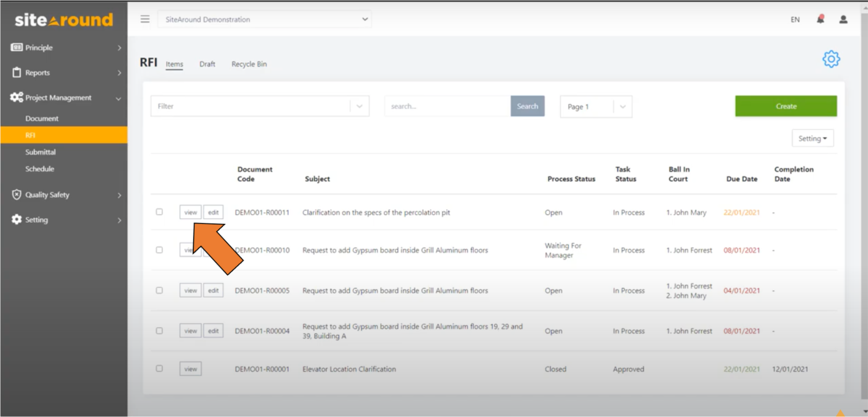Viewport: 868px width, 417px height.
Task: Expand the Page 1 dropdown
Action: pos(595,106)
